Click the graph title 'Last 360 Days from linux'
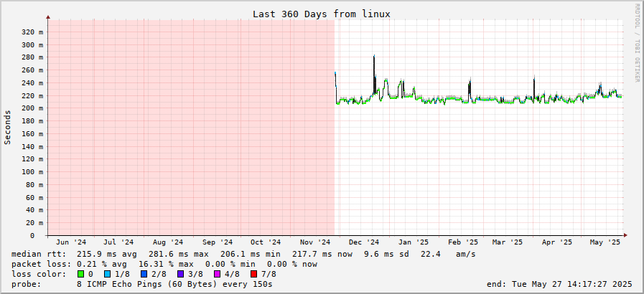The image size is (644, 294). click(x=322, y=14)
